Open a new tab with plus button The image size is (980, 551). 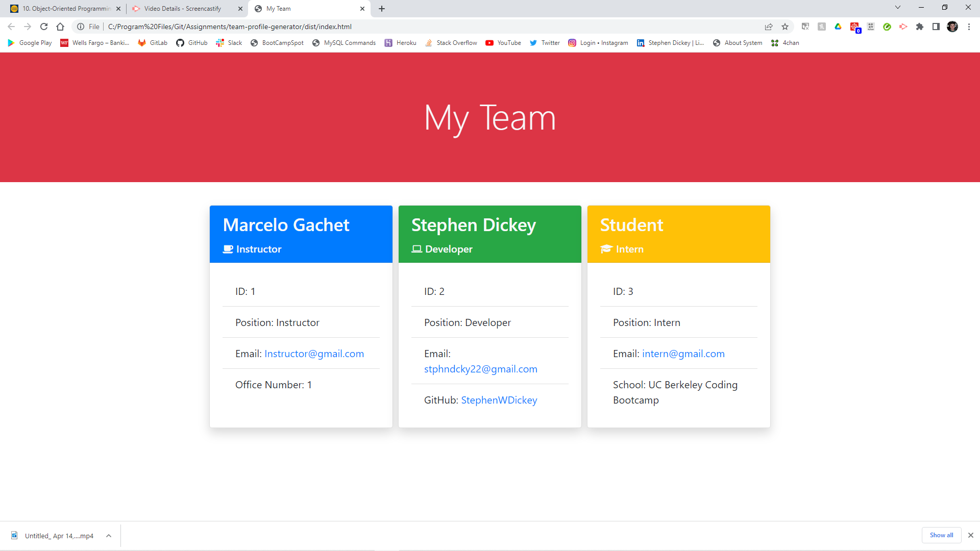pyautogui.click(x=382, y=9)
